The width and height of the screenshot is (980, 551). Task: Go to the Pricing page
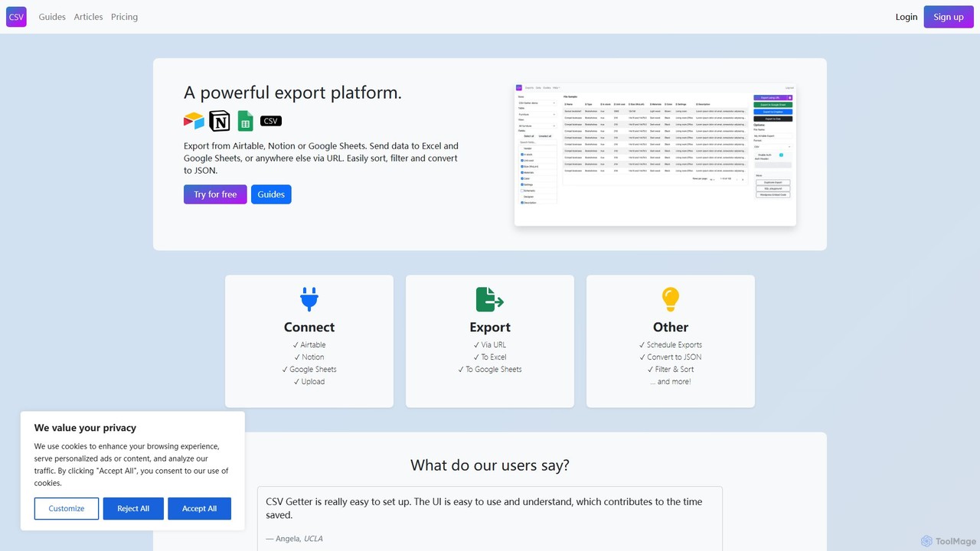coord(124,17)
